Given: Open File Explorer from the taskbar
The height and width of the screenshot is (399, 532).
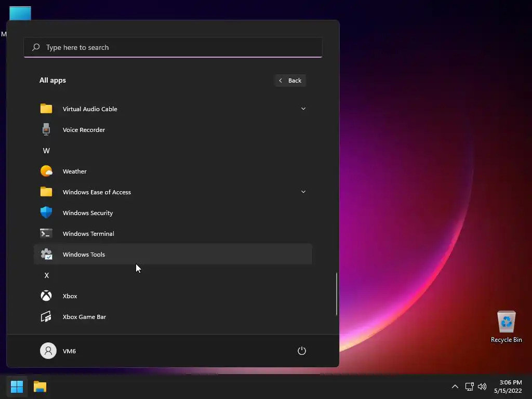Looking at the screenshot, I should (x=40, y=387).
